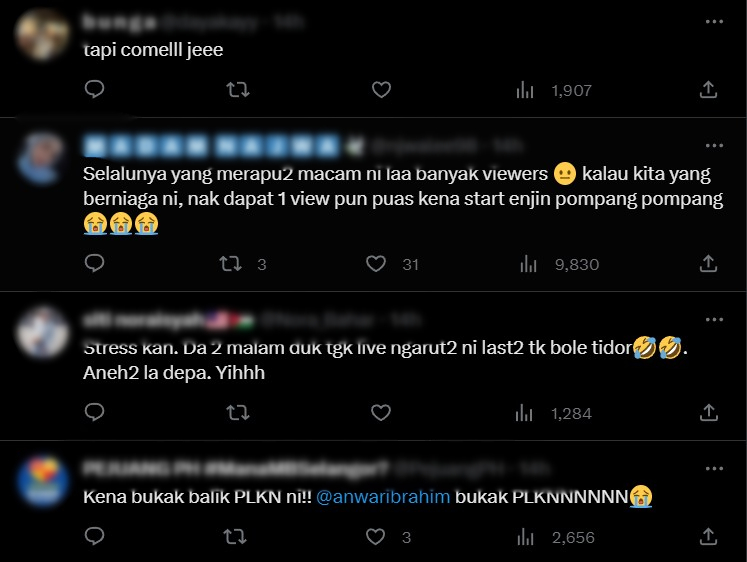Viewport: 747px width, 562px height.
Task: Share the 'tapi comelll jeee' tweet
Action: 708,89
